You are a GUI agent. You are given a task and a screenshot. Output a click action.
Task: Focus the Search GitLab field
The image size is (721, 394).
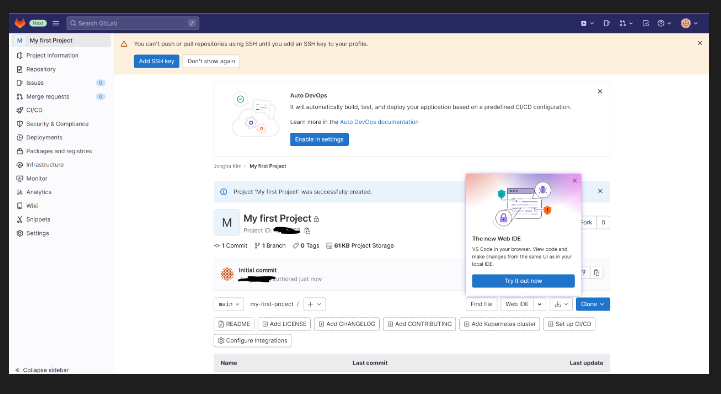[133, 23]
